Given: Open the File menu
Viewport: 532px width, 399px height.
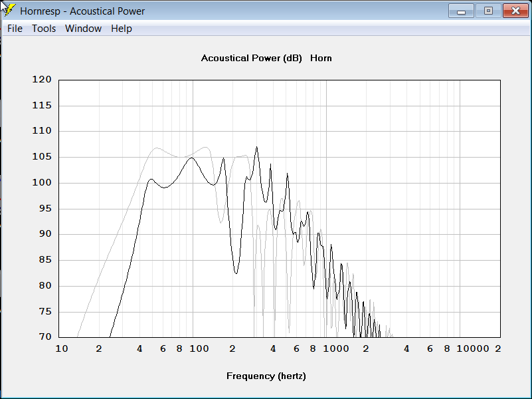Looking at the screenshot, I should 15,29.
